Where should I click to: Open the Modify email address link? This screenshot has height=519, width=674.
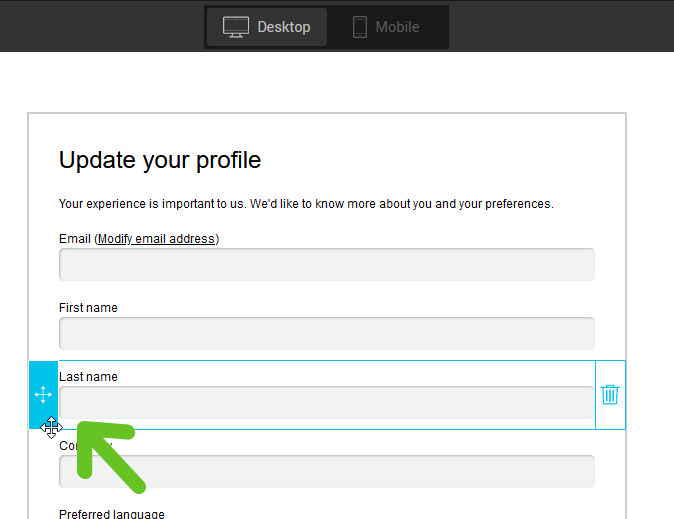(x=156, y=239)
